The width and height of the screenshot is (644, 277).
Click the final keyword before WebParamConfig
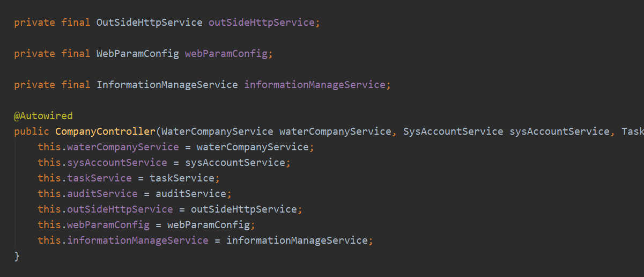76,54
